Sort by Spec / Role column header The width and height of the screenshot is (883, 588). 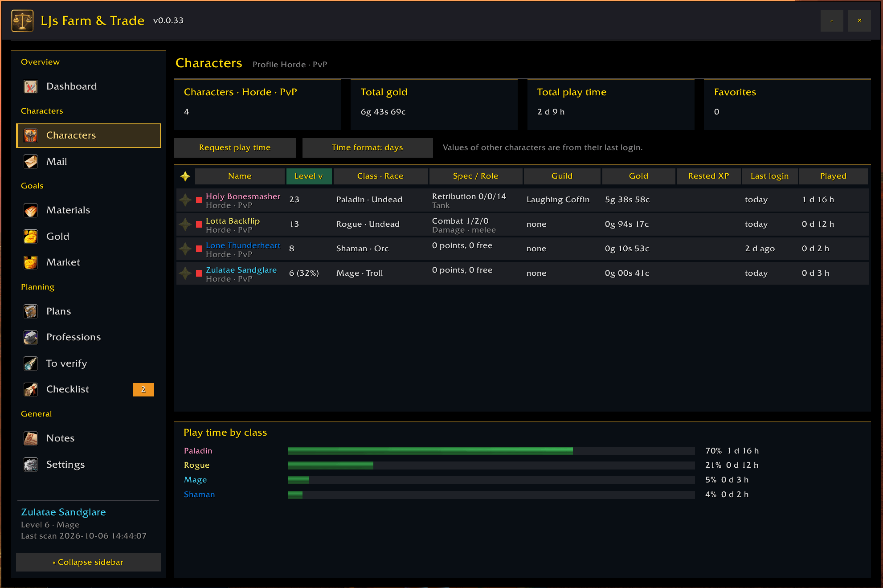(475, 176)
